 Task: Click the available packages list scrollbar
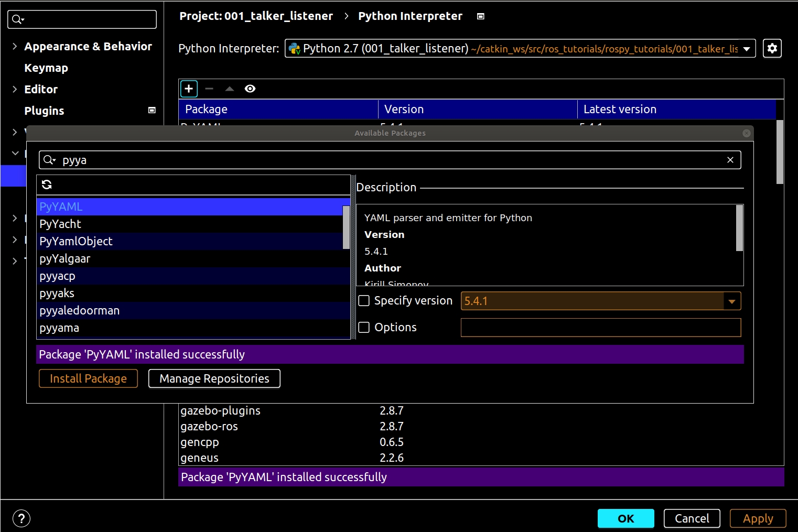click(346, 227)
